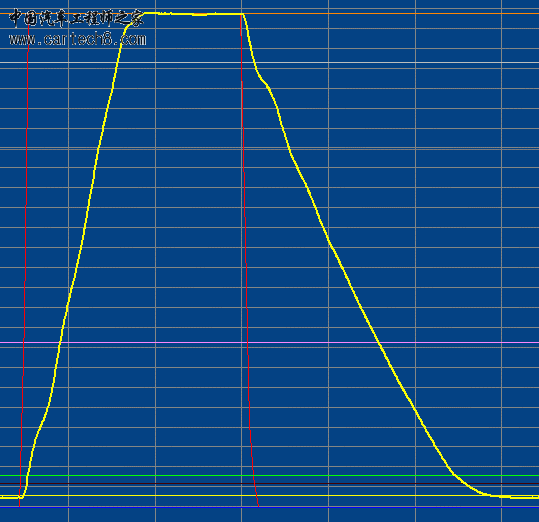The width and height of the screenshot is (539, 522).
Task: Click the yellow horizontal baseline line
Action: (270, 496)
